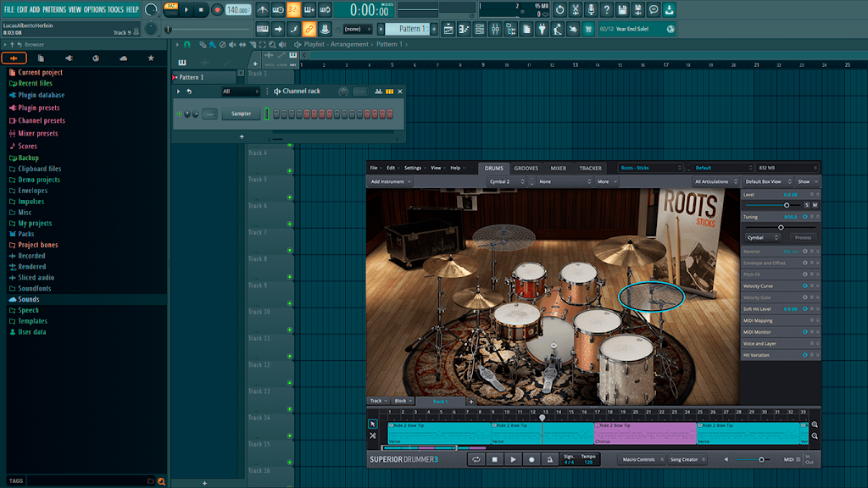868x488 pixels.
Task: Open Superior Drummer Settings menu
Action: 415,168
